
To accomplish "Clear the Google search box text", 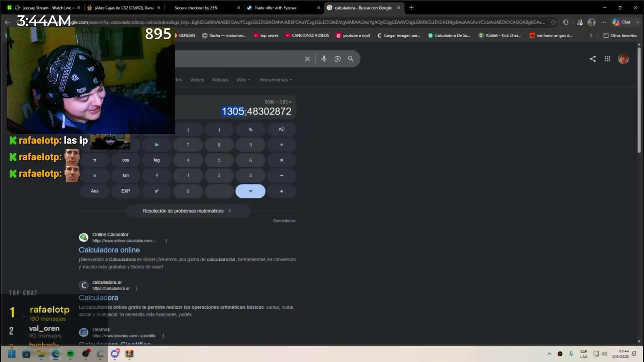I will click(307, 59).
